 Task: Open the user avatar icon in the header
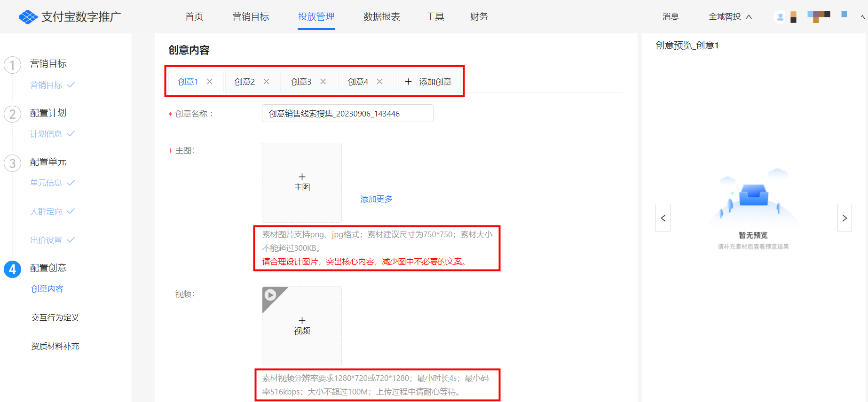(x=780, y=17)
